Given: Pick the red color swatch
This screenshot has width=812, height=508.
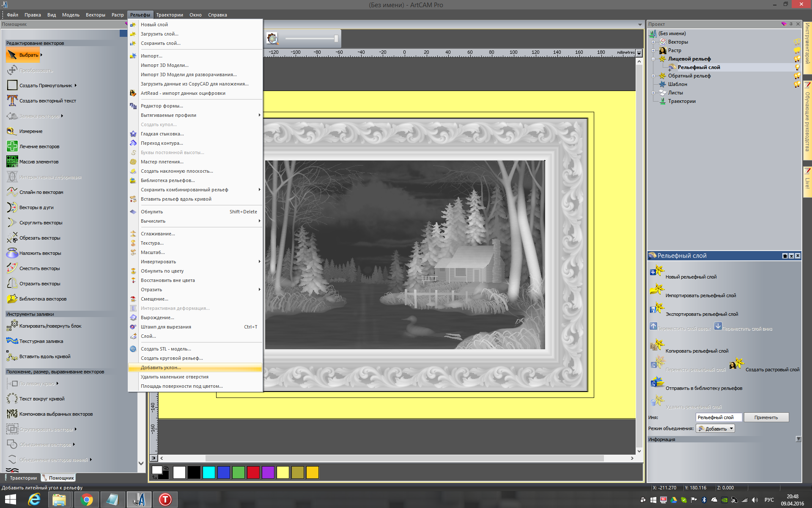Looking at the screenshot, I should click(253, 472).
